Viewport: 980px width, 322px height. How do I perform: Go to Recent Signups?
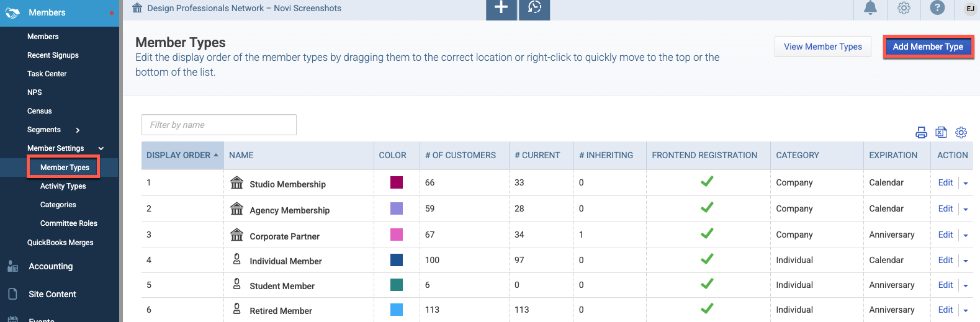point(53,55)
